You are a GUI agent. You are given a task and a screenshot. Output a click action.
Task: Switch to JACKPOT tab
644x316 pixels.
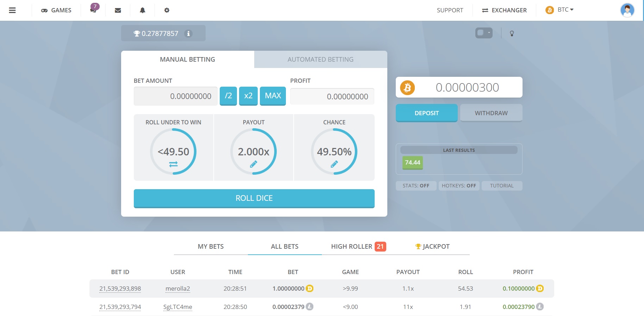432,247
